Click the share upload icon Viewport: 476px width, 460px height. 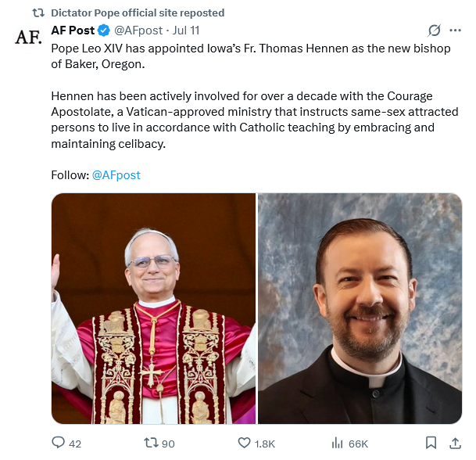[x=455, y=443]
